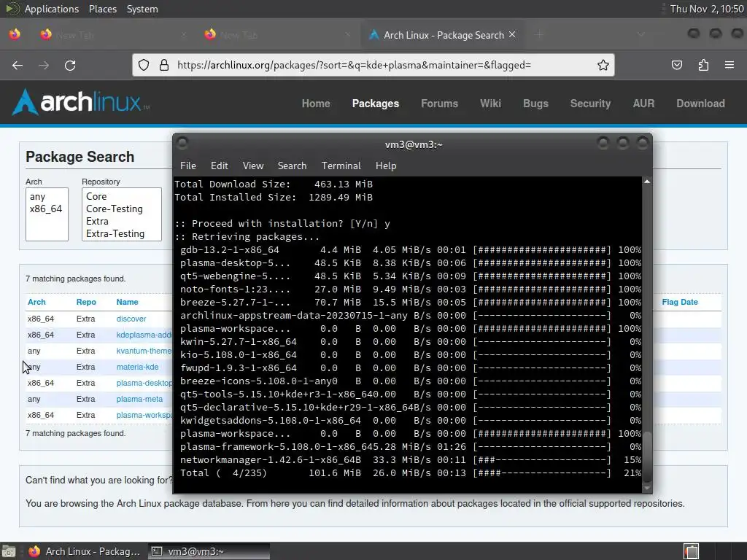Select 'any' in the Arch list

point(47,197)
